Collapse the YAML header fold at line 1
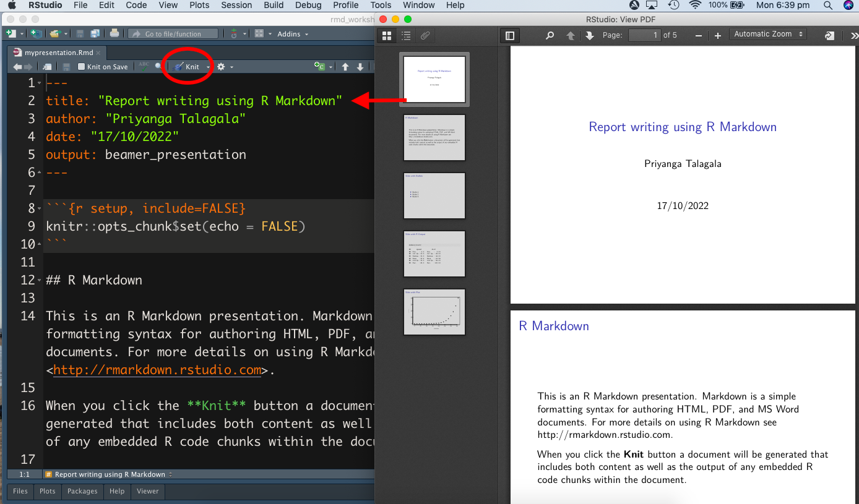The height and width of the screenshot is (504, 859). 40,83
